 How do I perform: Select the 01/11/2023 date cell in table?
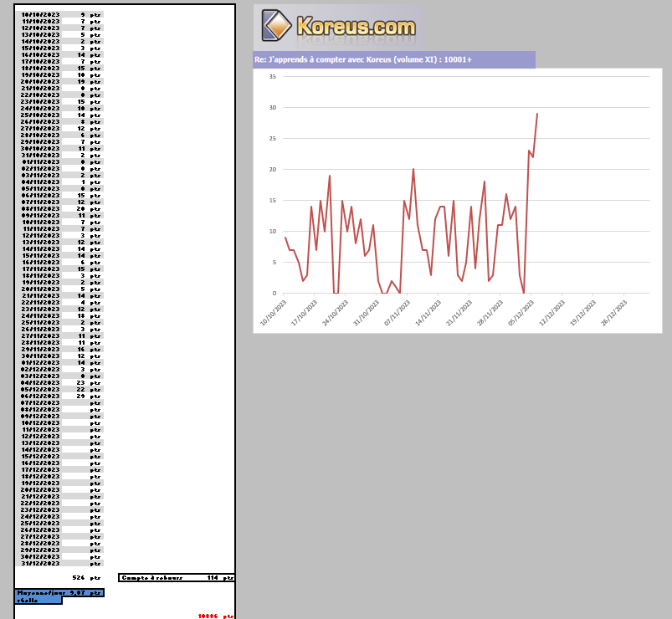pos(40,161)
